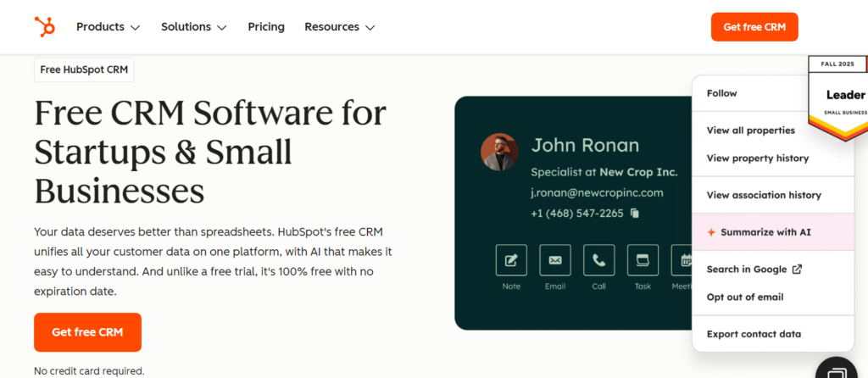Click the hero Get free CRM button
This screenshot has width=868, height=378.
(x=87, y=332)
